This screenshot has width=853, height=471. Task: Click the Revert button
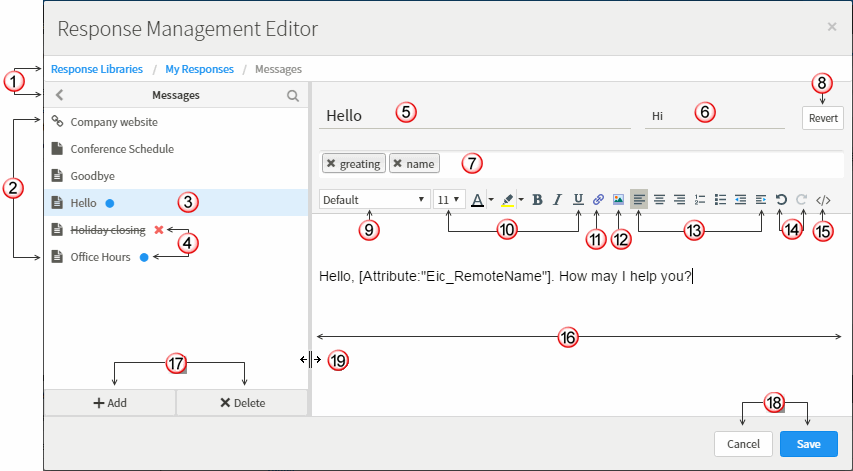[x=823, y=117]
